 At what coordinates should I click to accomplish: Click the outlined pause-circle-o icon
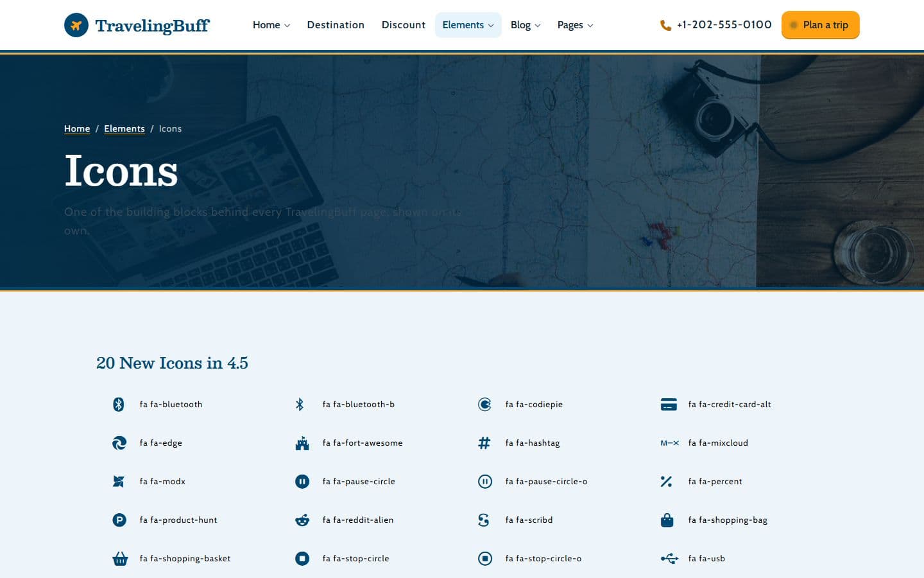tap(485, 481)
